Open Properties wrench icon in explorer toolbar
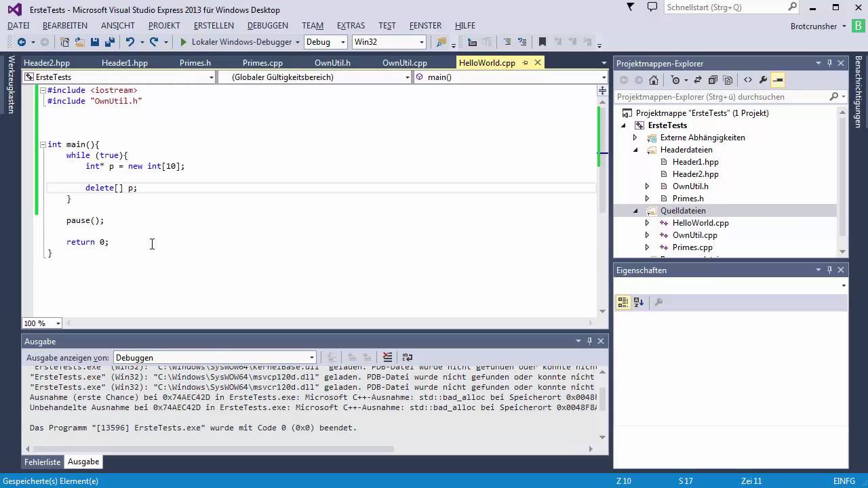The height and width of the screenshot is (488, 868). pyautogui.click(x=763, y=80)
